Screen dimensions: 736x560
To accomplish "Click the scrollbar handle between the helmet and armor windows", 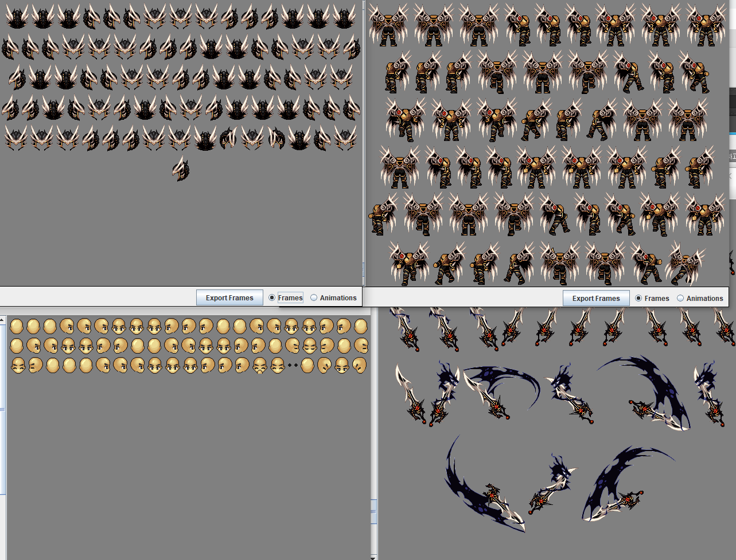I will 363,269.
